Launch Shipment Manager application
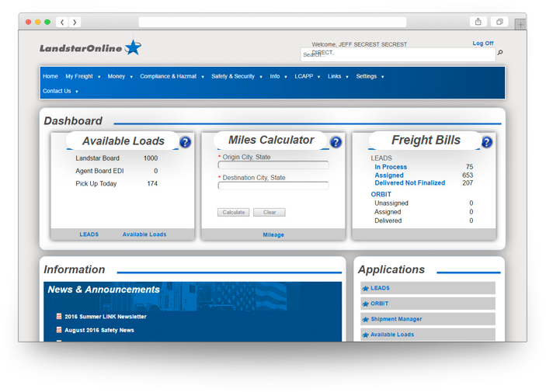The image size is (546, 392). [x=428, y=319]
